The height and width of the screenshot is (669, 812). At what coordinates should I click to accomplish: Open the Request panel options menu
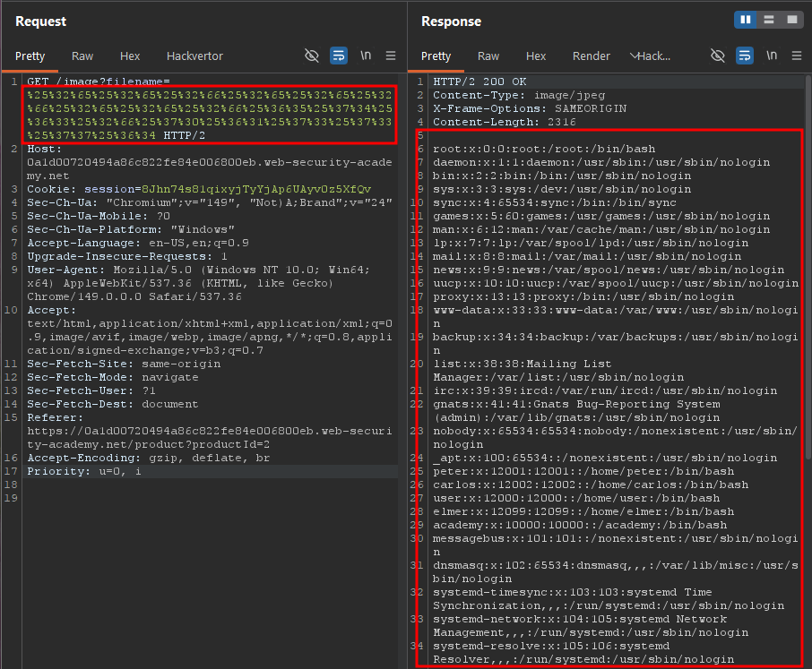(391, 56)
